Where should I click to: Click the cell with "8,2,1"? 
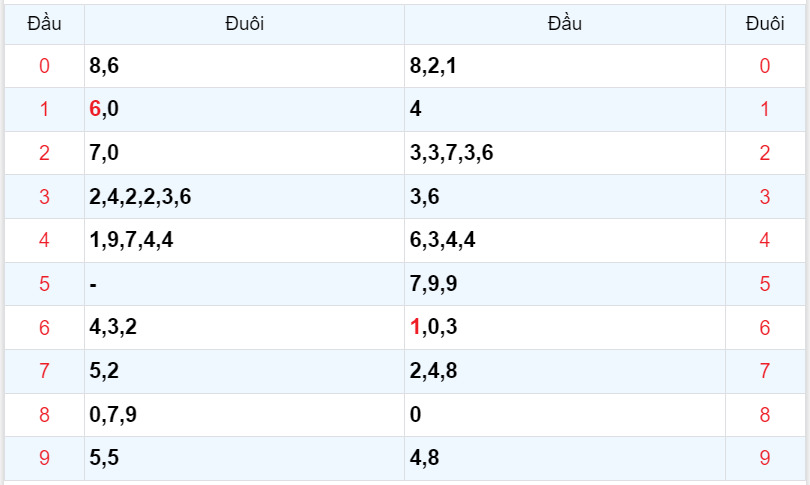pyautogui.click(x=434, y=67)
